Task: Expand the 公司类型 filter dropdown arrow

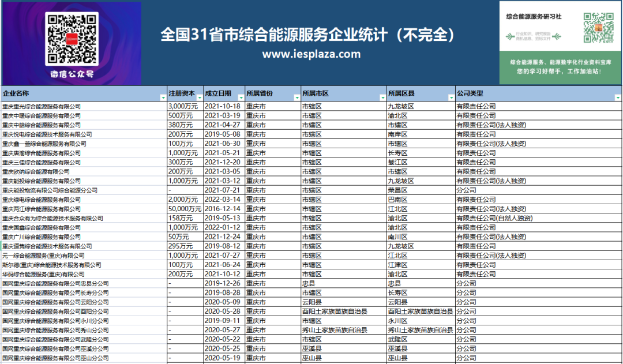Action: (618, 97)
